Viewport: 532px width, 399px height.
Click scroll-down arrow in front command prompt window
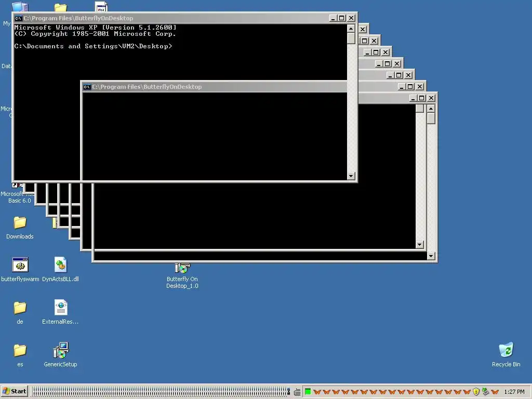point(351,176)
